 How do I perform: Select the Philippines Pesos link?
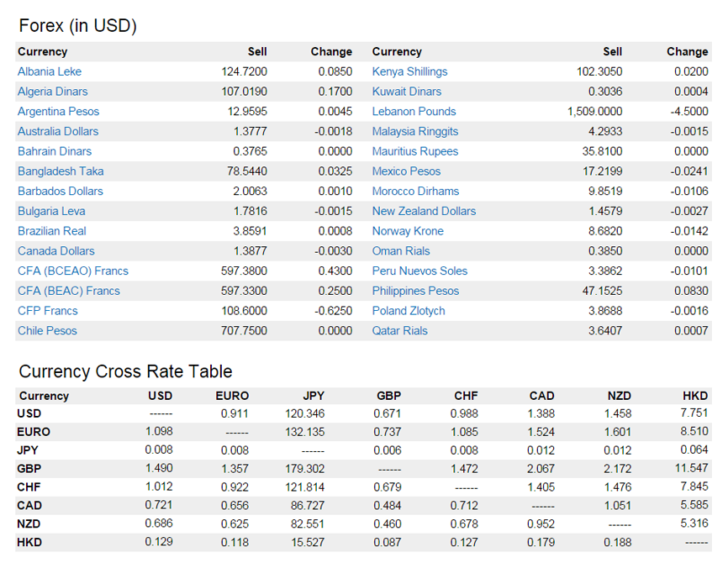click(415, 291)
